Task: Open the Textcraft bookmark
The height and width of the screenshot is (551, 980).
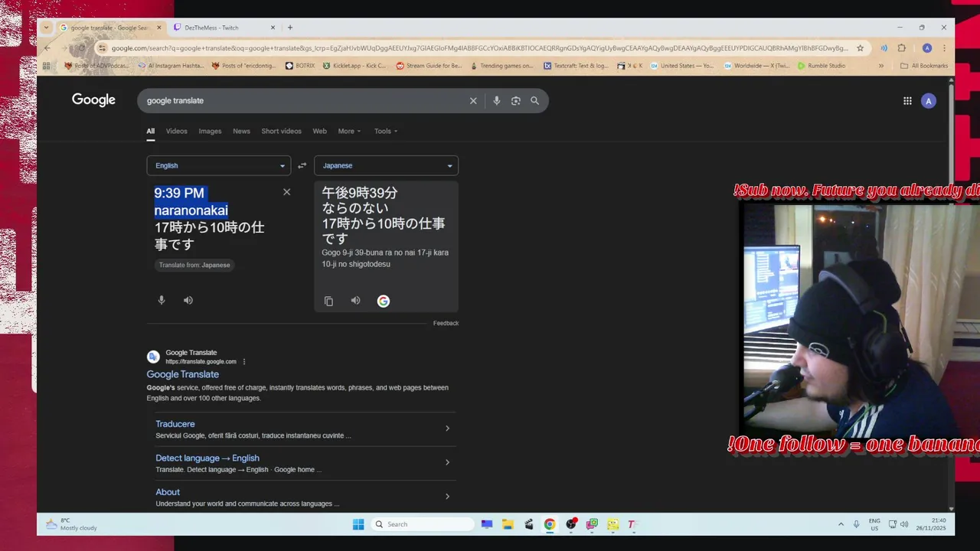Action: coord(576,66)
